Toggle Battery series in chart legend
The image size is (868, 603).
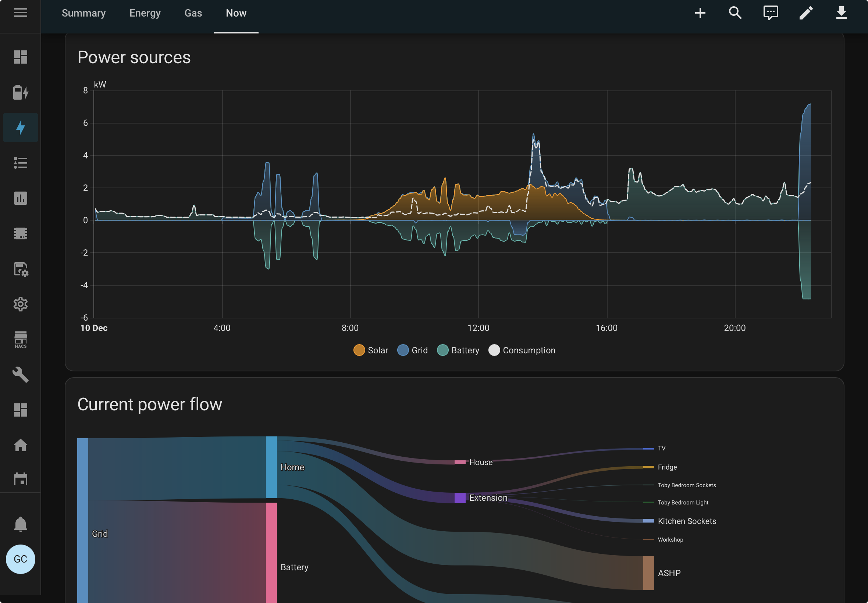click(458, 350)
